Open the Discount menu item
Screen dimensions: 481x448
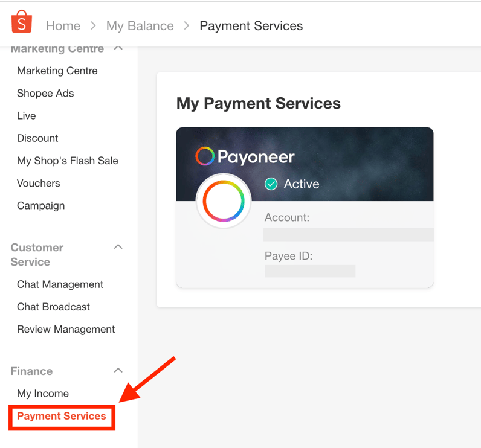[x=37, y=138]
